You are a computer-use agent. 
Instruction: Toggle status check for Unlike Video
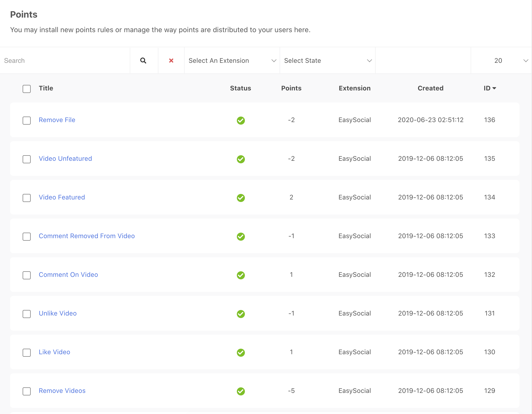coord(241,314)
